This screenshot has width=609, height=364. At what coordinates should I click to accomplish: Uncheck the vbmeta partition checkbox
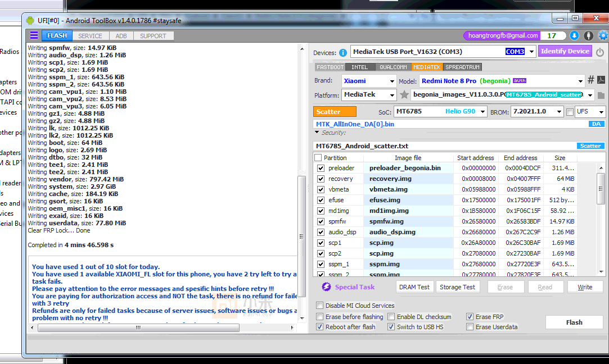coord(321,189)
